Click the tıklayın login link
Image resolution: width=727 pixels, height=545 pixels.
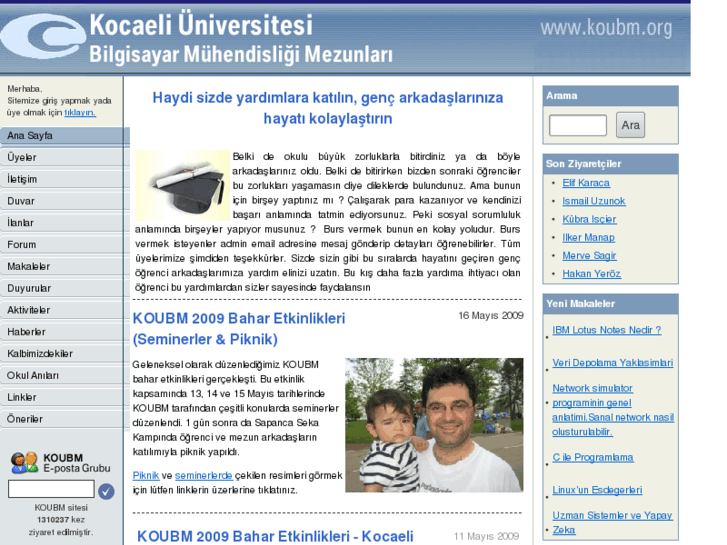pyautogui.click(x=80, y=113)
